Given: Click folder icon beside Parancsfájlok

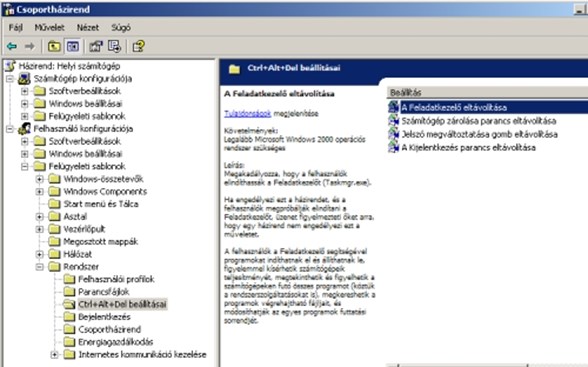Looking at the screenshot, I should [69, 292].
